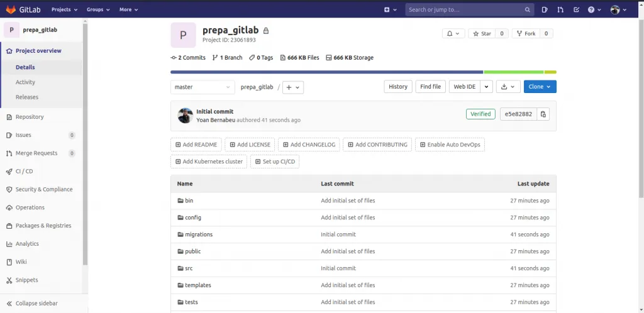Open the download source code button
The height and width of the screenshot is (313, 644).
coord(508,87)
